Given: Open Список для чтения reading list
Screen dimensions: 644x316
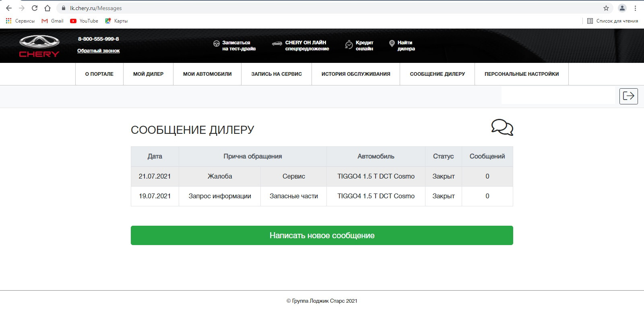Looking at the screenshot, I should (613, 21).
